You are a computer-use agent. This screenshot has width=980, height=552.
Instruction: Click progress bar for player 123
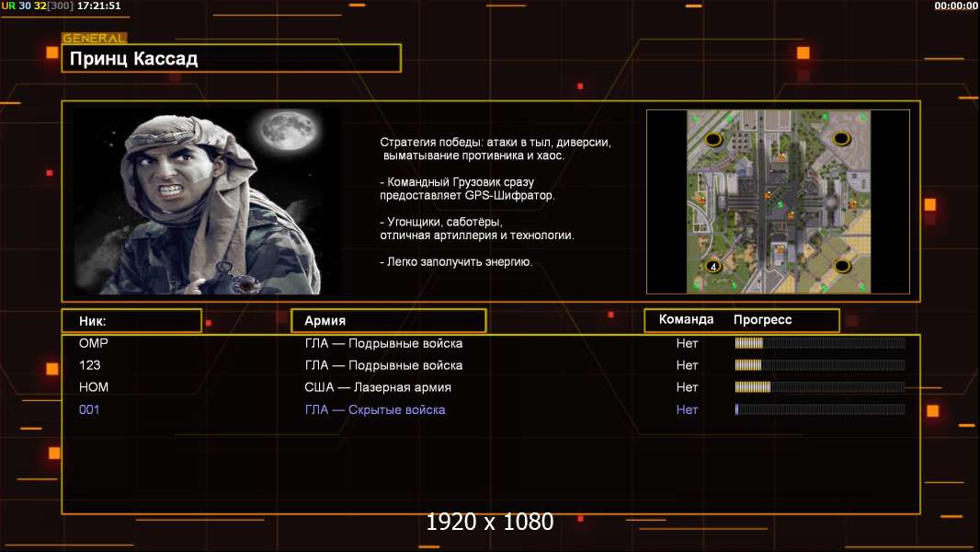pyautogui.click(x=820, y=364)
